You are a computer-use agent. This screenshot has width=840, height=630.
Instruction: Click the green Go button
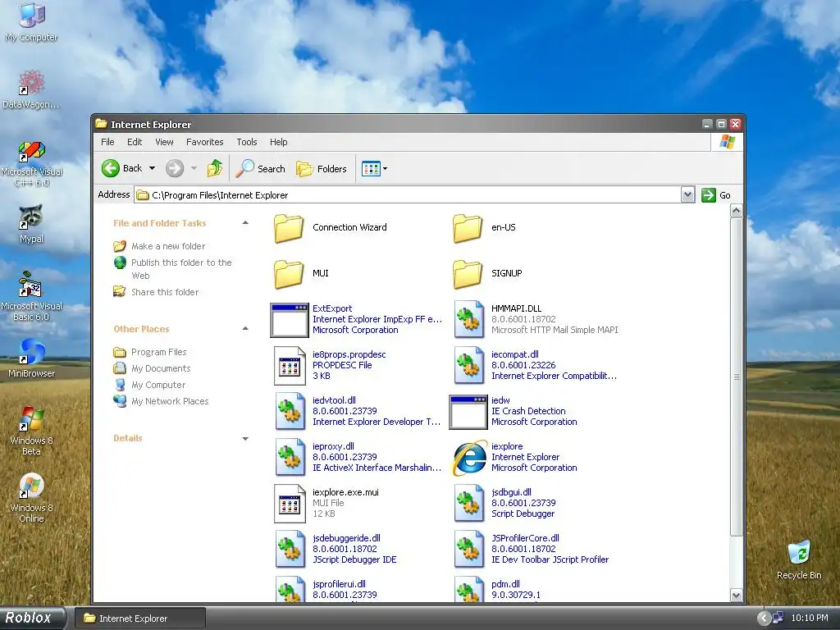point(716,195)
